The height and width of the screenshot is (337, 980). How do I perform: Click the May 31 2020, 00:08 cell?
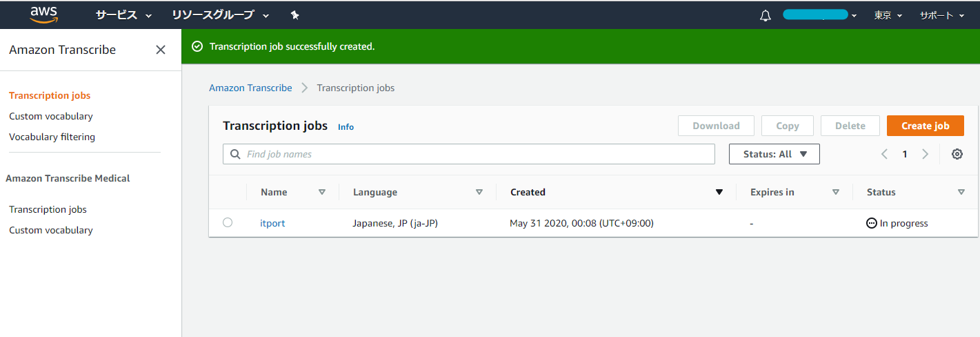[x=581, y=223]
